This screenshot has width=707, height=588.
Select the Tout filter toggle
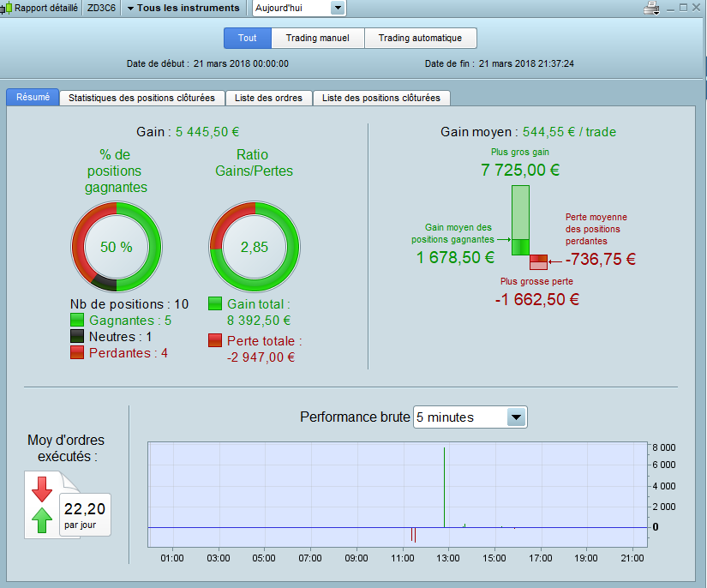coord(248,38)
